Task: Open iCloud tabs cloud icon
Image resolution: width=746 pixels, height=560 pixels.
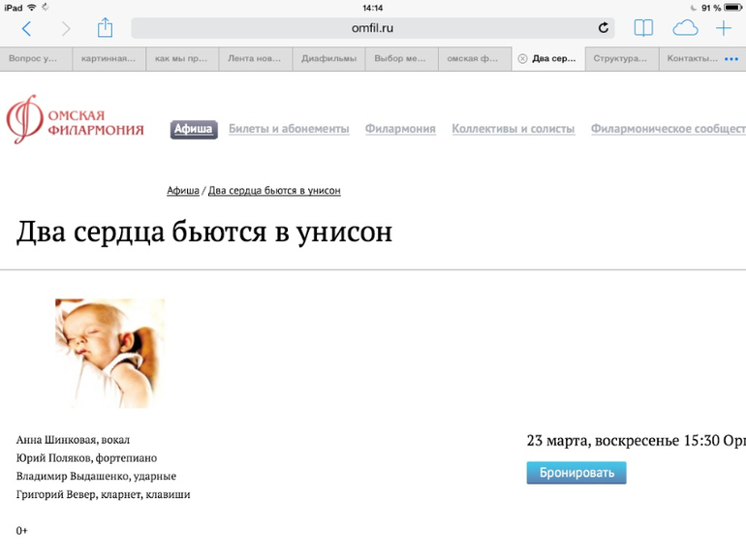Action: [x=685, y=28]
